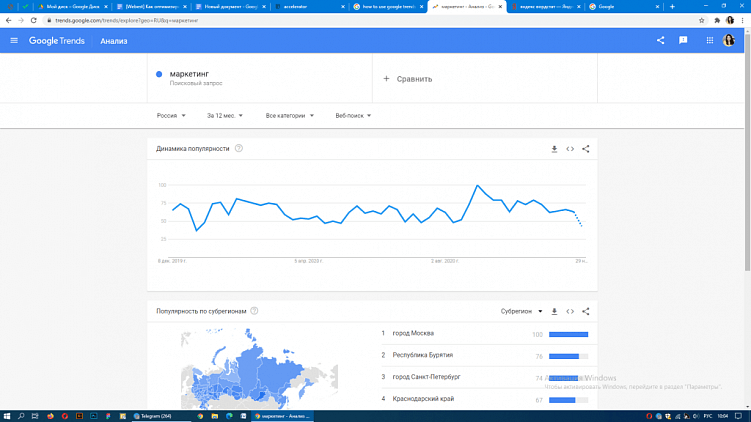This screenshot has height=422, width=751.
Task: Select Краснодарский край in the subregion list
Action: click(423, 399)
